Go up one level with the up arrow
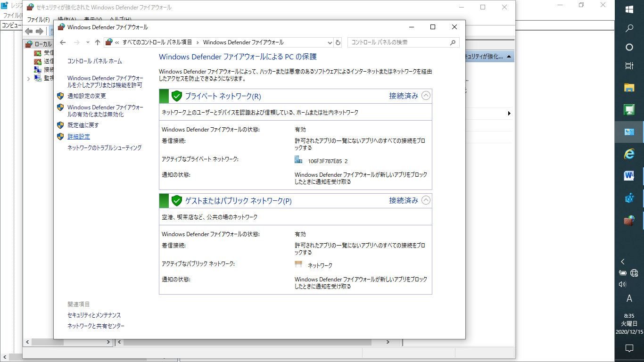The height and width of the screenshot is (362, 644). [98, 42]
